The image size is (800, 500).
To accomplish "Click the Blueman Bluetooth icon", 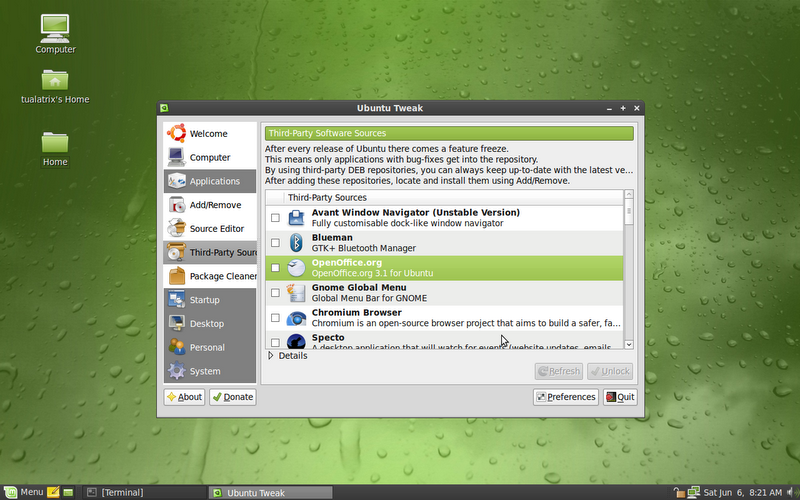I will coord(296,243).
